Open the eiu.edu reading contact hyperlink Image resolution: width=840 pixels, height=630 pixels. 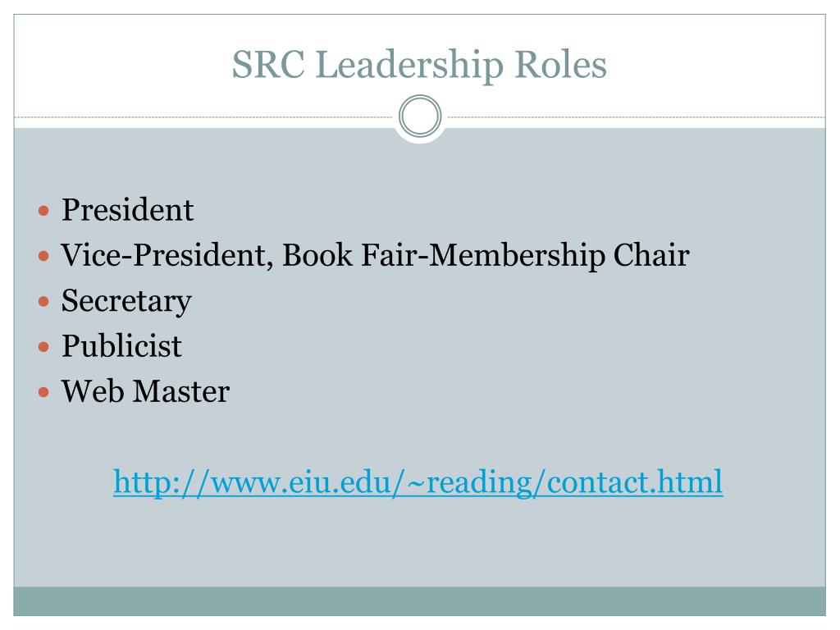[418, 482]
